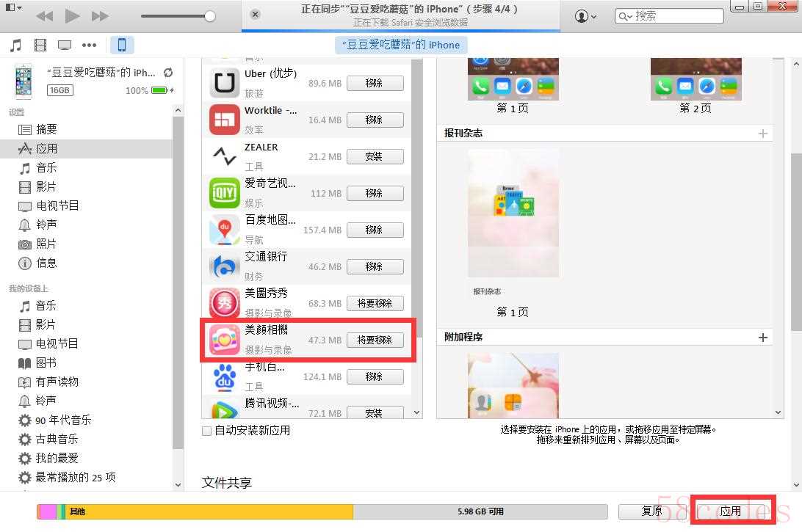Image resolution: width=802 pixels, height=532 pixels.
Task: Open the Movies library icon
Action: point(40,45)
